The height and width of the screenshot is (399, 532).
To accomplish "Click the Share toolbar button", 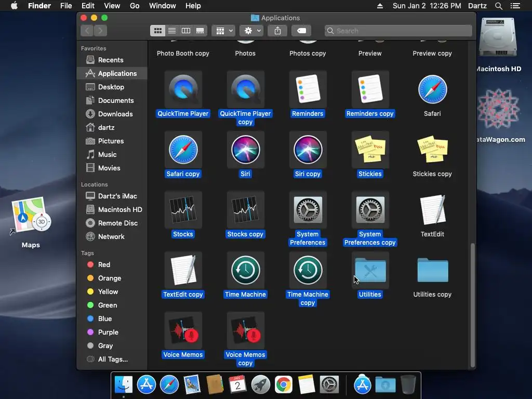I will coord(277,31).
